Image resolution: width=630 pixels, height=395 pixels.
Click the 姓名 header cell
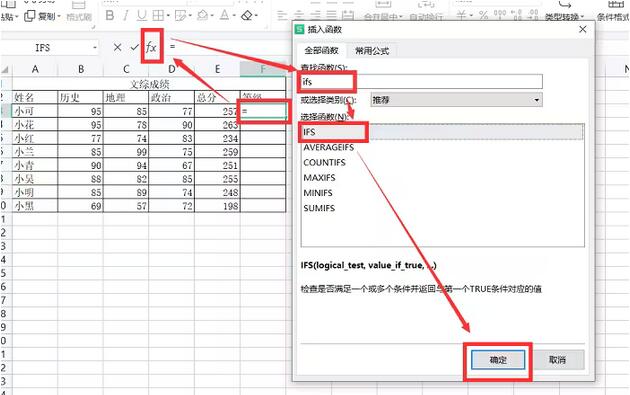[x=35, y=97]
